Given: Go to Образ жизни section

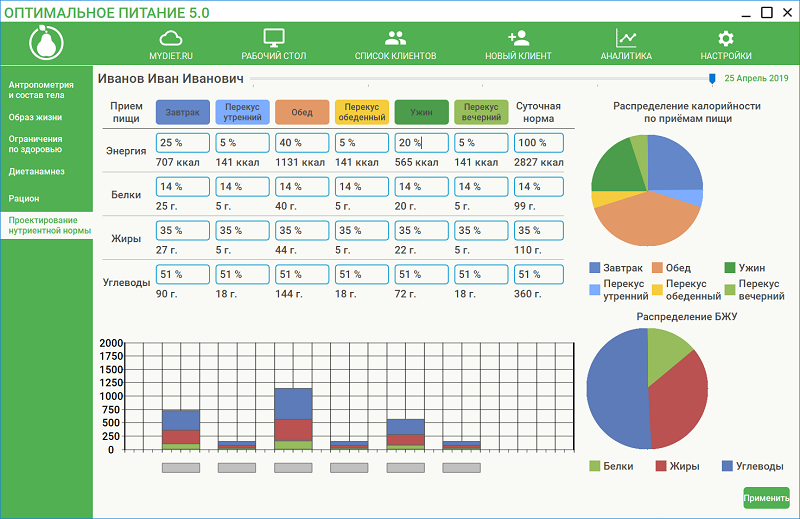Looking at the screenshot, I should point(35,117).
